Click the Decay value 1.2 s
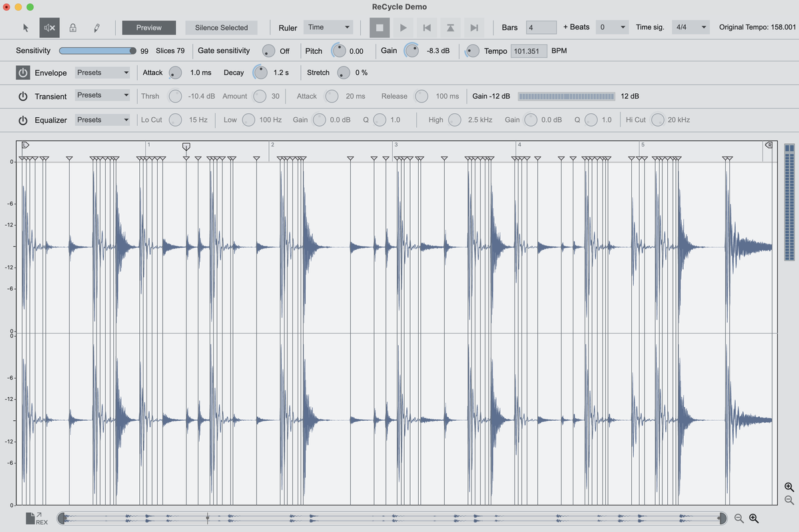 281,73
